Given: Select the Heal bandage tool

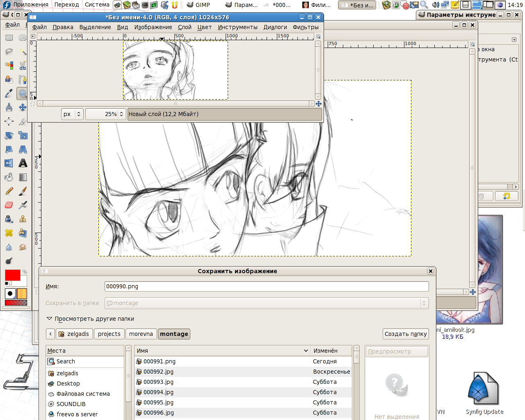Looking at the screenshot, I should pyautogui.click(x=9, y=233).
